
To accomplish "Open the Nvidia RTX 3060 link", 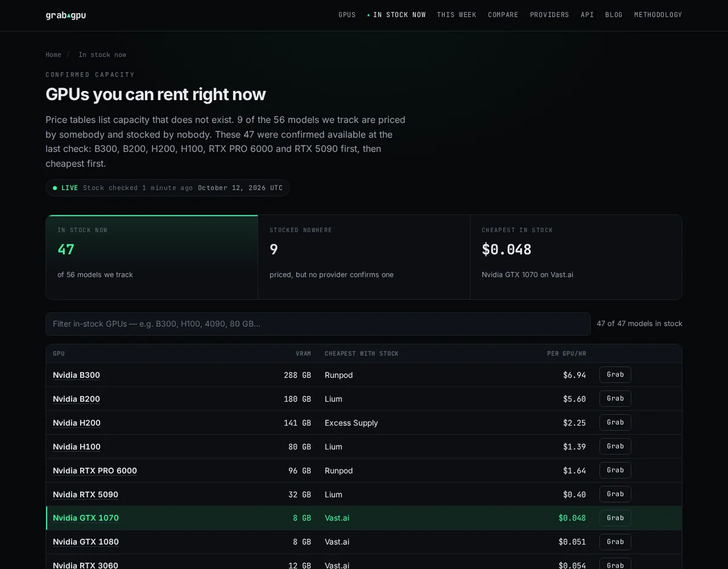I will coord(86,565).
